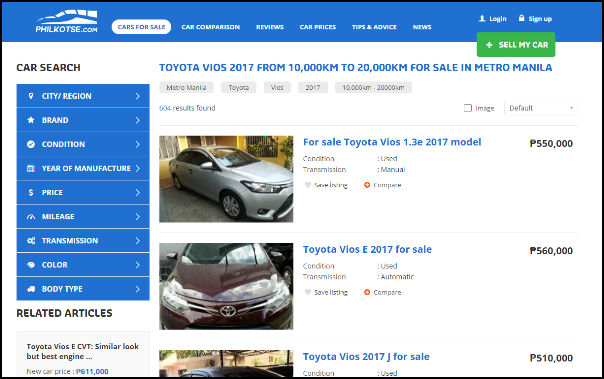The width and height of the screenshot is (604, 379).
Task: Click the 10,000km - 20000km filter tag
Action: tap(373, 87)
